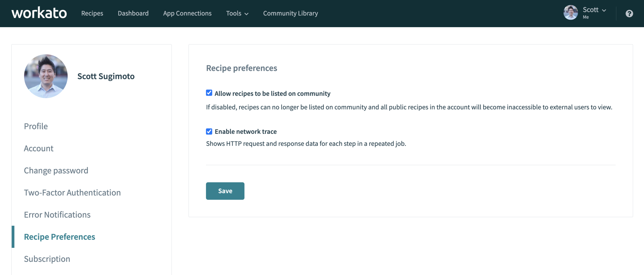Navigate to Change Password page

pos(56,170)
